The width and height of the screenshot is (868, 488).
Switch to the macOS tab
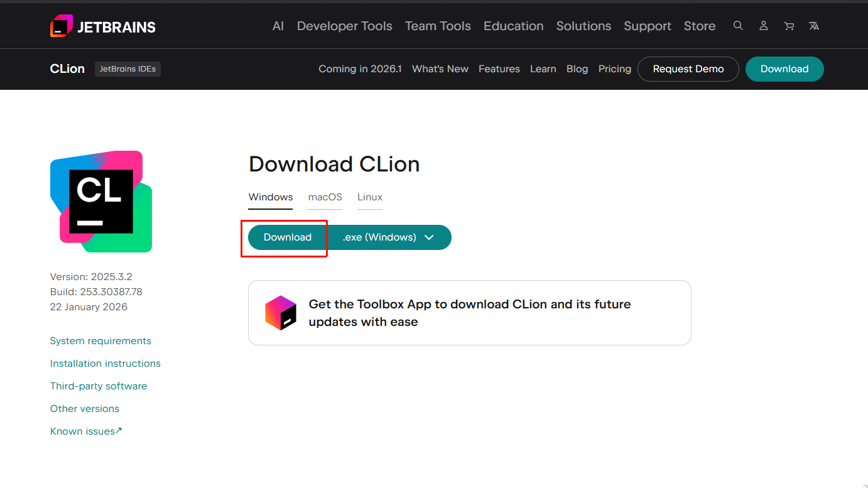click(x=325, y=197)
